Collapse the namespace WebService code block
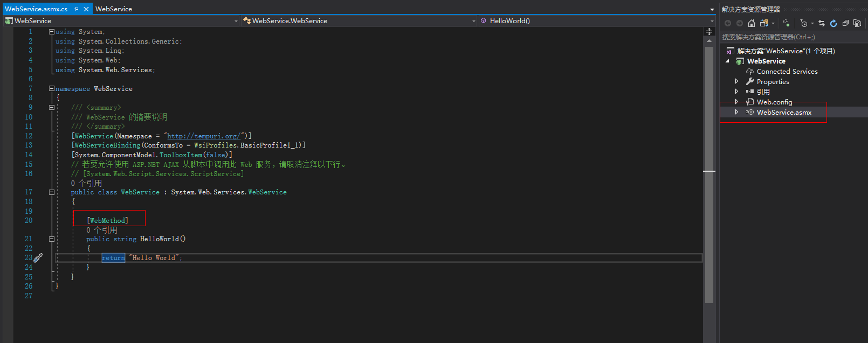 coord(52,88)
